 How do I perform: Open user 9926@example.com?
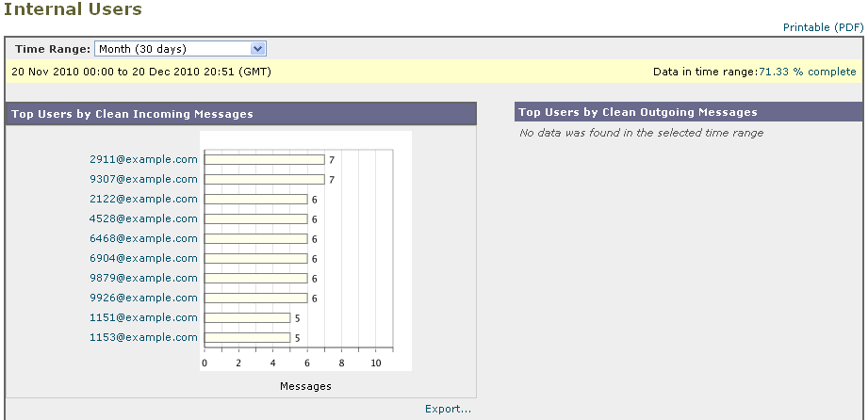[143, 298]
